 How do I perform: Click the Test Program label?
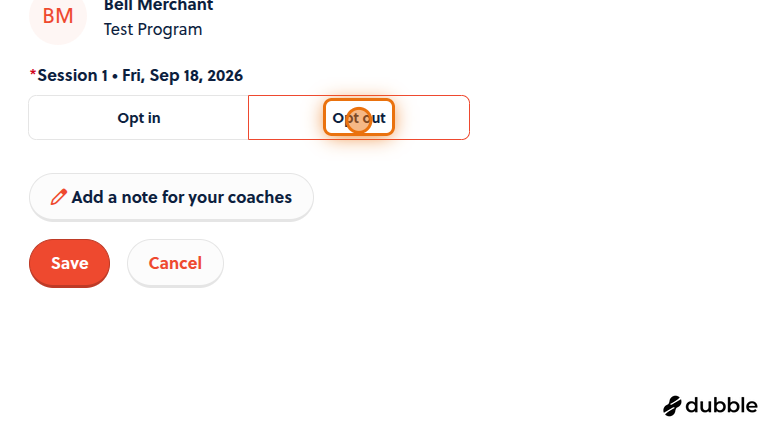coord(153,29)
